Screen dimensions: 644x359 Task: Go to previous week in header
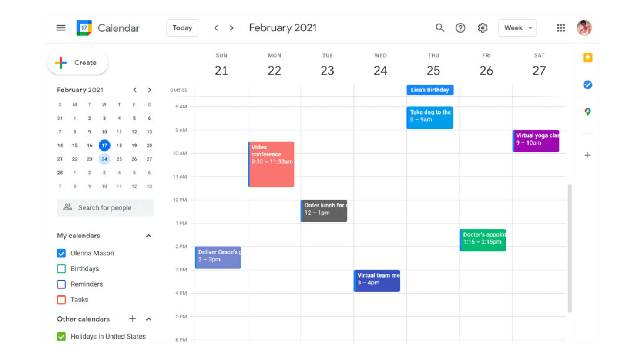[216, 28]
